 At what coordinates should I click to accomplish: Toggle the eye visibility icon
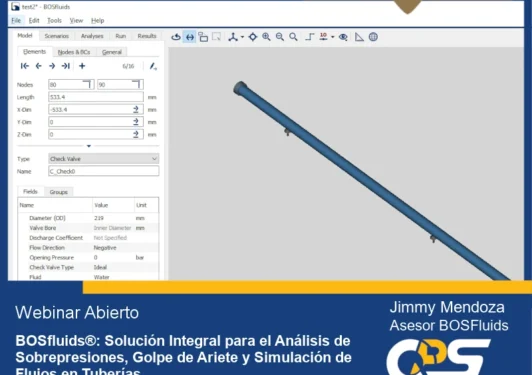click(343, 37)
